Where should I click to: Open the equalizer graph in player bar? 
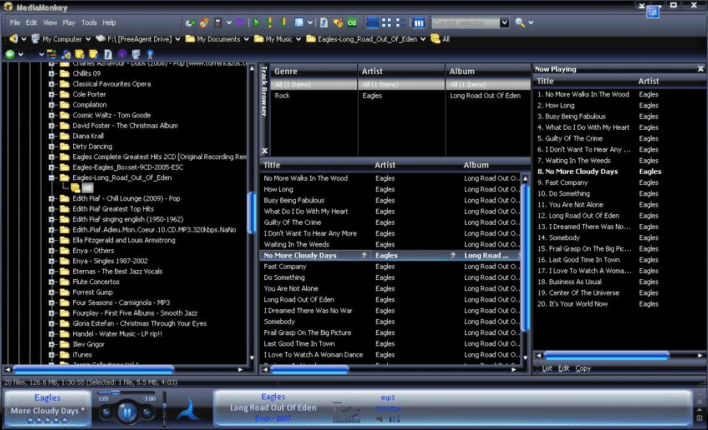(x=347, y=412)
